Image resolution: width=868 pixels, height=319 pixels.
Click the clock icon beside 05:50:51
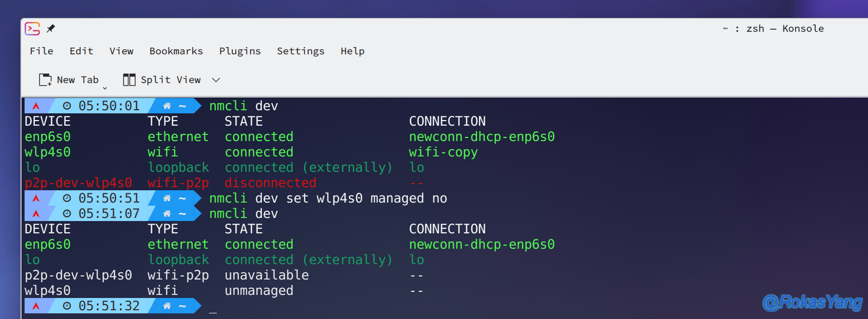coord(67,198)
